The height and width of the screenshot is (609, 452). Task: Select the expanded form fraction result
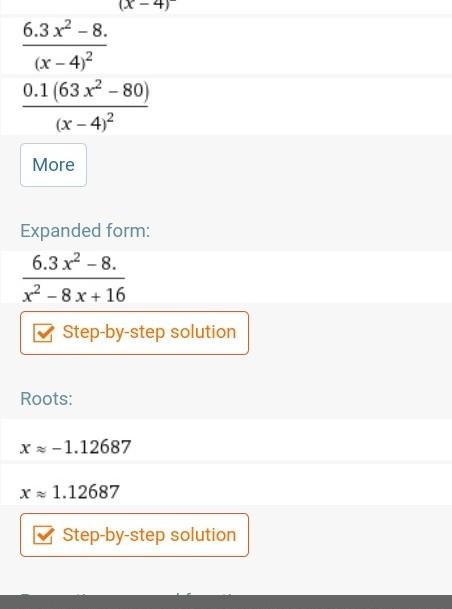74,278
